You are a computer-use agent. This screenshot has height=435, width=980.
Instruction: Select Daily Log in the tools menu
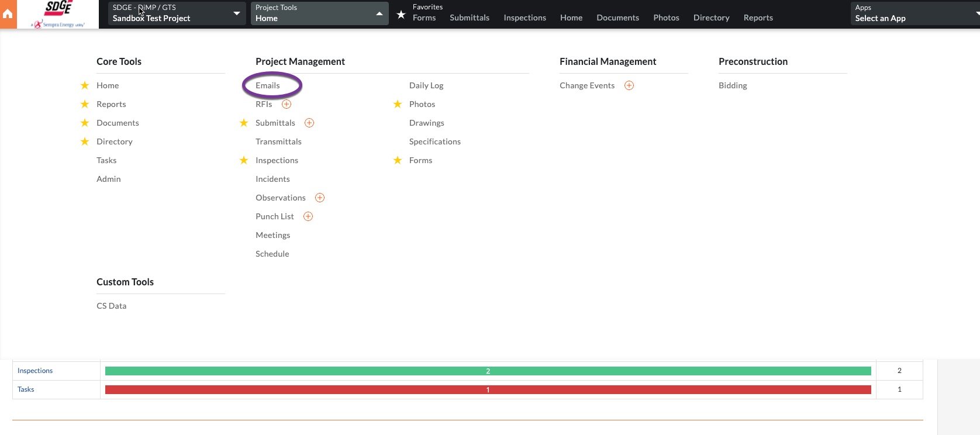click(x=426, y=85)
